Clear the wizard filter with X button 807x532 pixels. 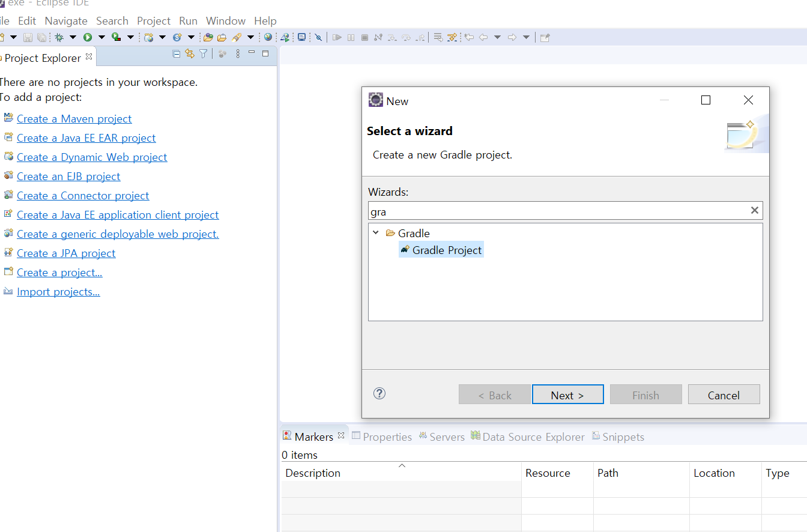click(x=755, y=210)
